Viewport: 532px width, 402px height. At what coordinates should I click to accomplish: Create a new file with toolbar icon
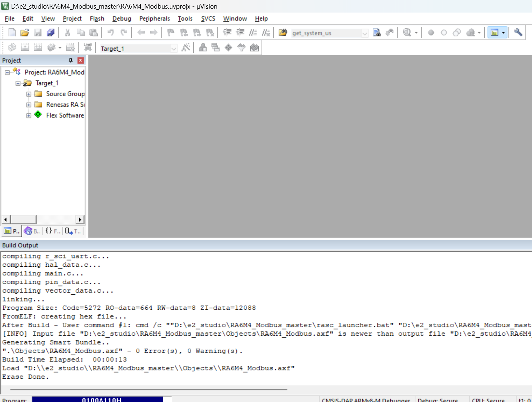pyautogui.click(x=12, y=33)
